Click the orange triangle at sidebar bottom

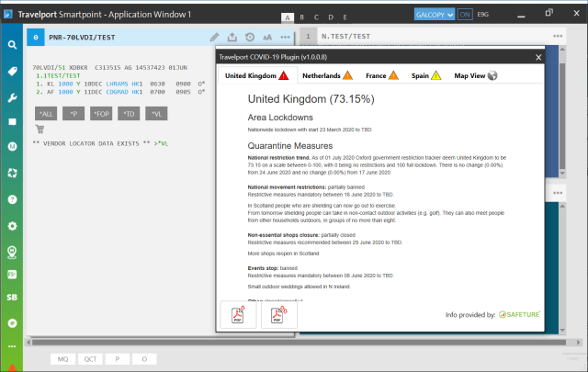pos(12,368)
